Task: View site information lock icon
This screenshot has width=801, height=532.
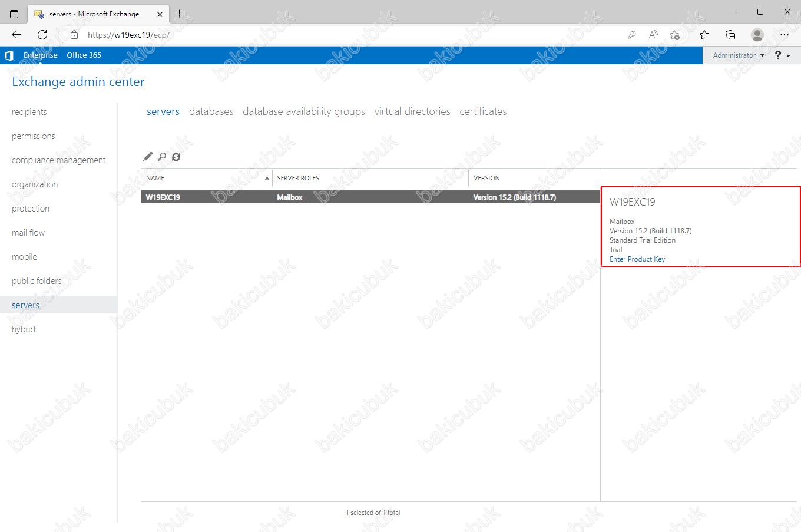Action: click(x=74, y=35)
